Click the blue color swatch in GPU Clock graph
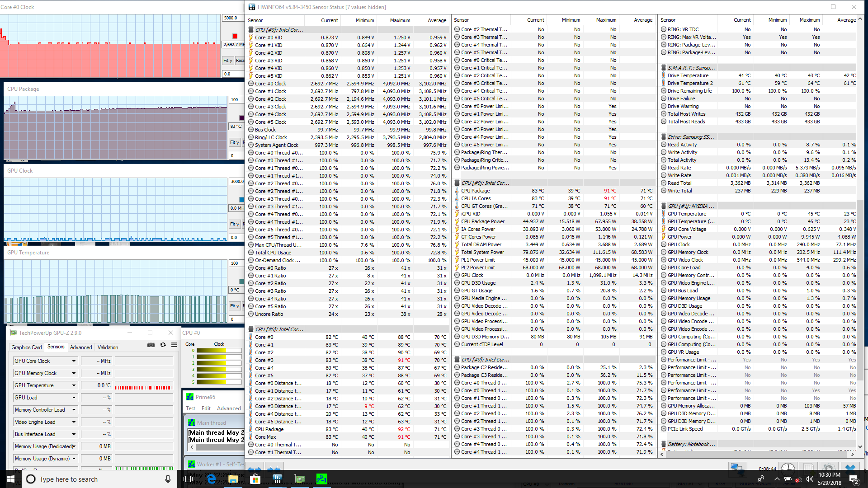The height and width of the screenshot is (488, 868). [241, 200]
